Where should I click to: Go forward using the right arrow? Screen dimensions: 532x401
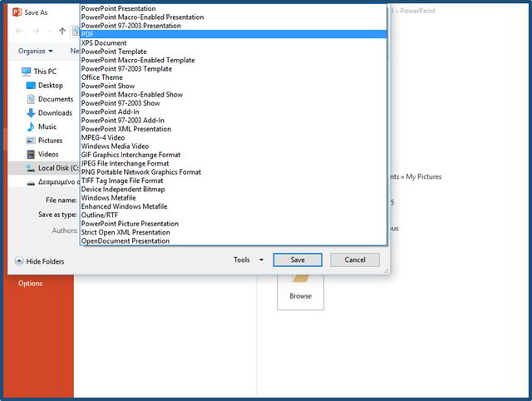click(x=36, y=32)
